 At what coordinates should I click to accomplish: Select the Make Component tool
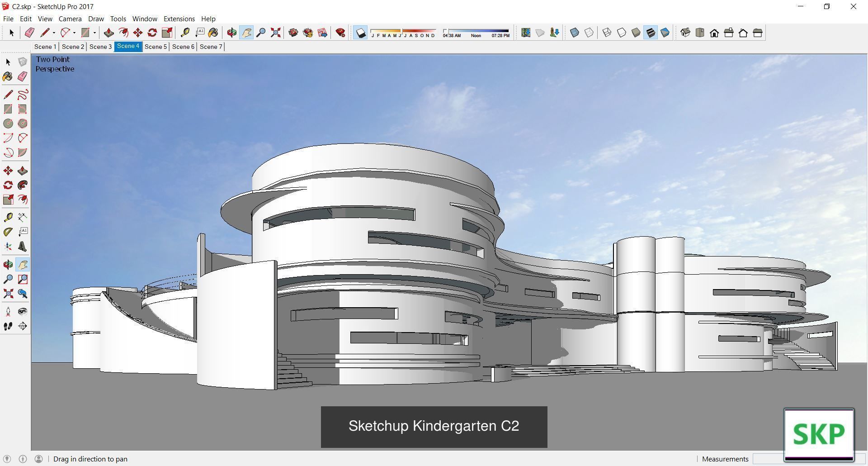pyautogui.click(x=23, y=62)
